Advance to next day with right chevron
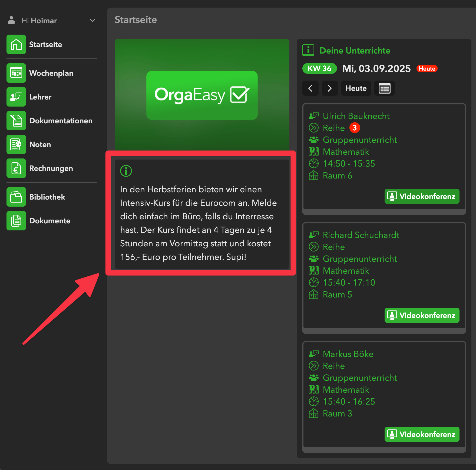This screenshot has height=470, width=476. click(329, 88)
